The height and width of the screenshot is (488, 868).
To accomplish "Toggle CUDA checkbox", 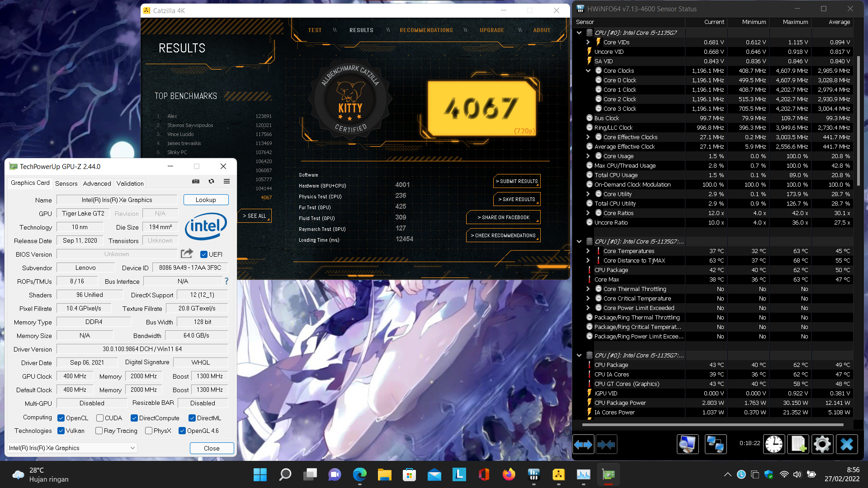I will tap(100, 418).
